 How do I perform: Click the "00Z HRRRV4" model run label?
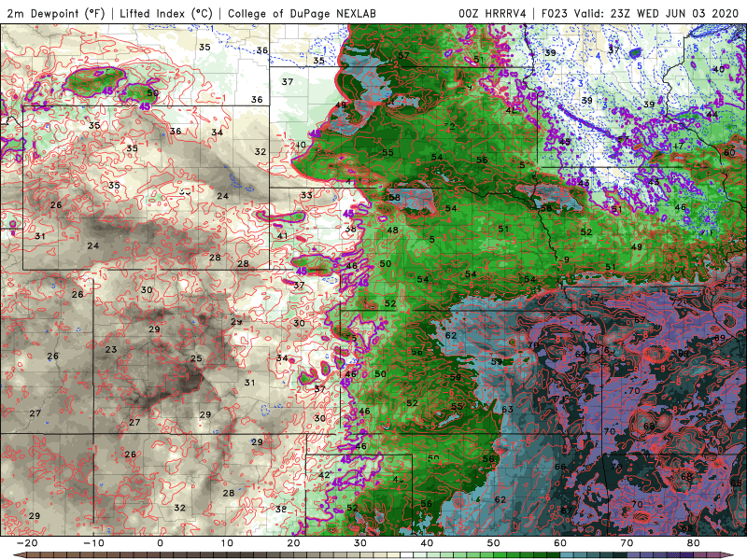point(492,13)
